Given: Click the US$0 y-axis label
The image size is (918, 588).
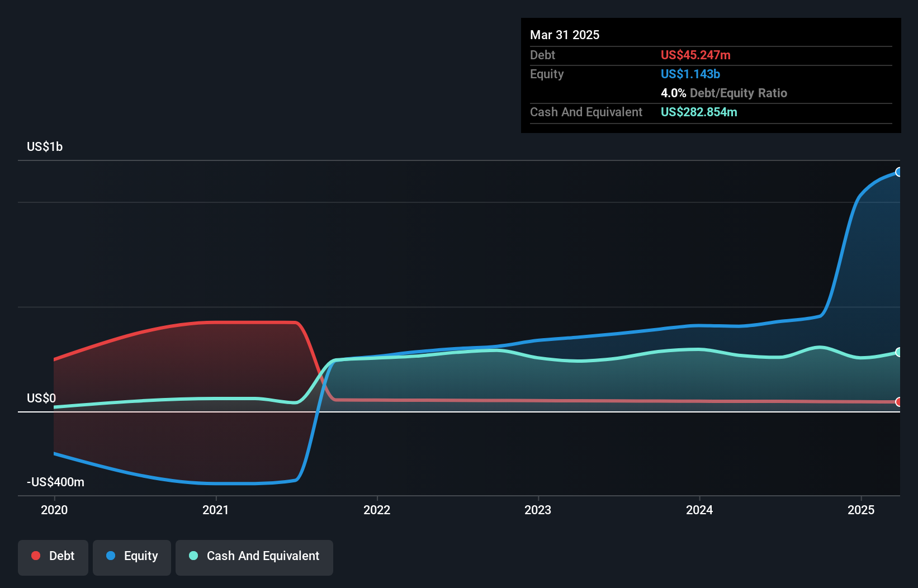Looking at the screenshot, I should 41,398.
